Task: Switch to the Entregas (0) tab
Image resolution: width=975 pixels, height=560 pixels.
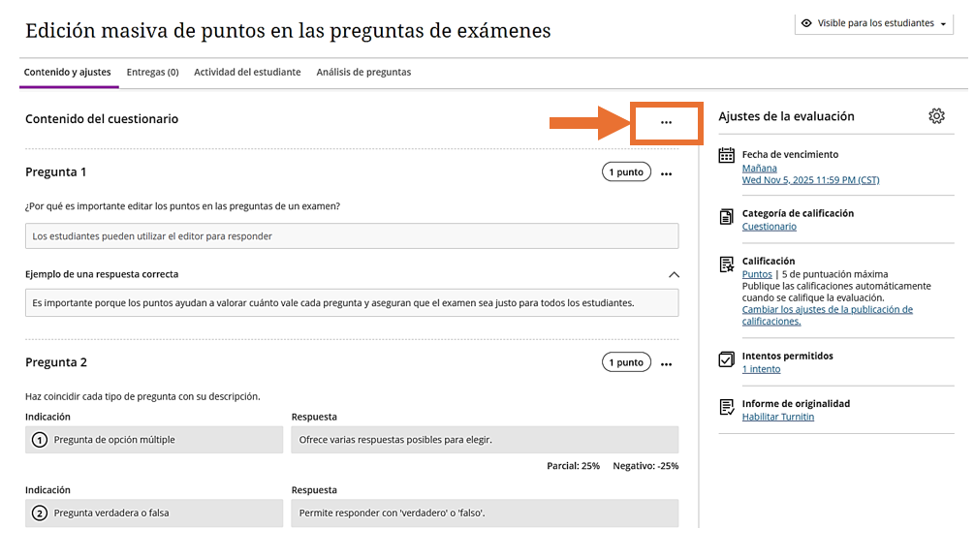Action: (x=152, y=73)
